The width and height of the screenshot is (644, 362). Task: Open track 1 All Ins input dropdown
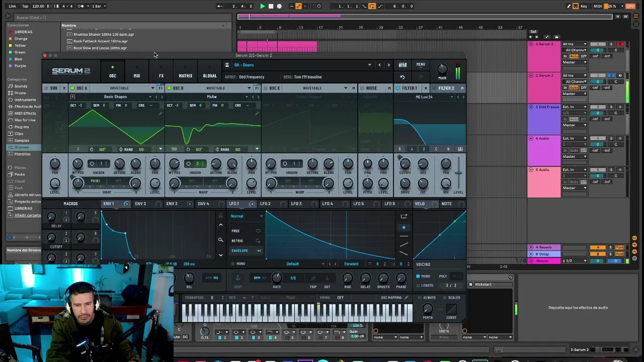575,44
